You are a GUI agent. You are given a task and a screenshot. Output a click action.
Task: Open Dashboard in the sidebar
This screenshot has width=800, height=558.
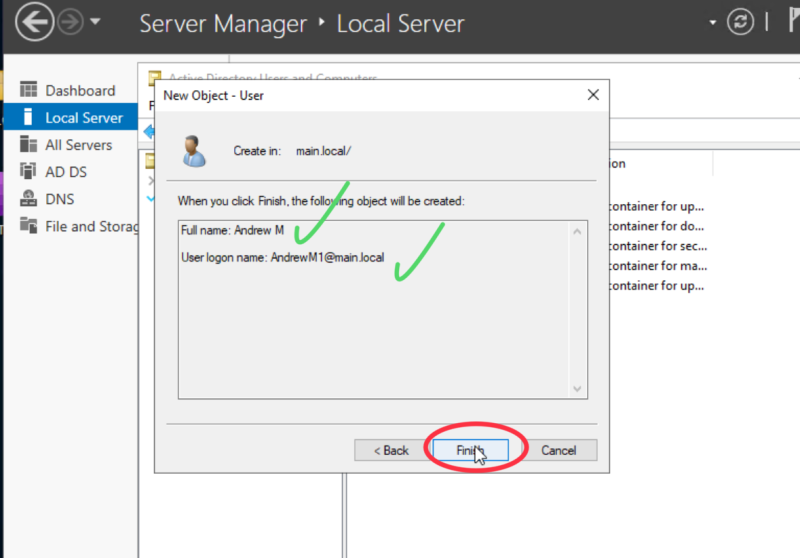[79, 90]
